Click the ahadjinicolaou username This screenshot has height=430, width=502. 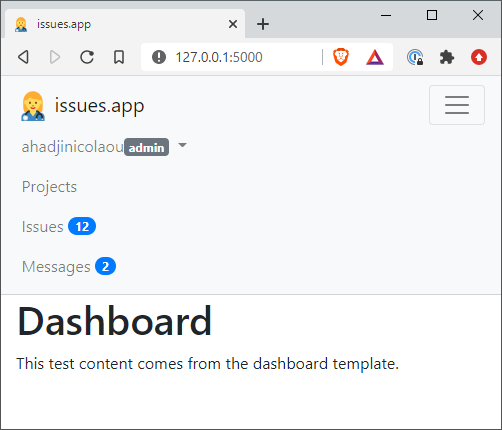pos(73,147)
